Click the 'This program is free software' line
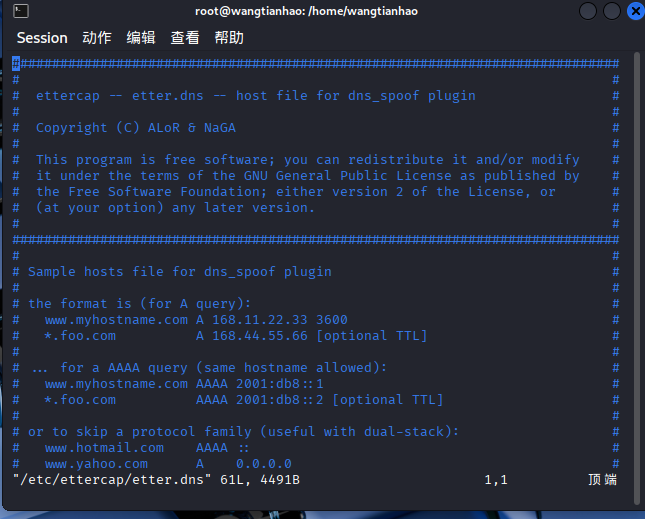This screenshot has height=519, width=645. pyautogui.click(x=308, y=160)
